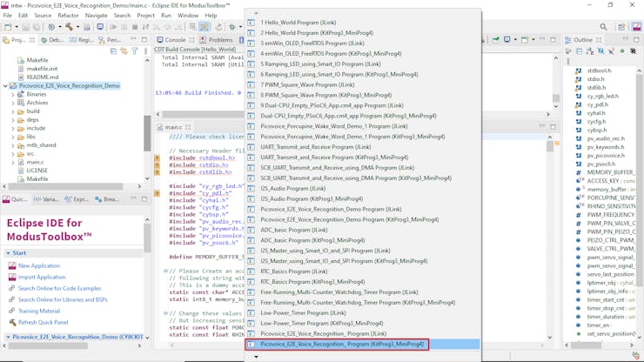
Task: Open the Run menu
Action: 165,16
